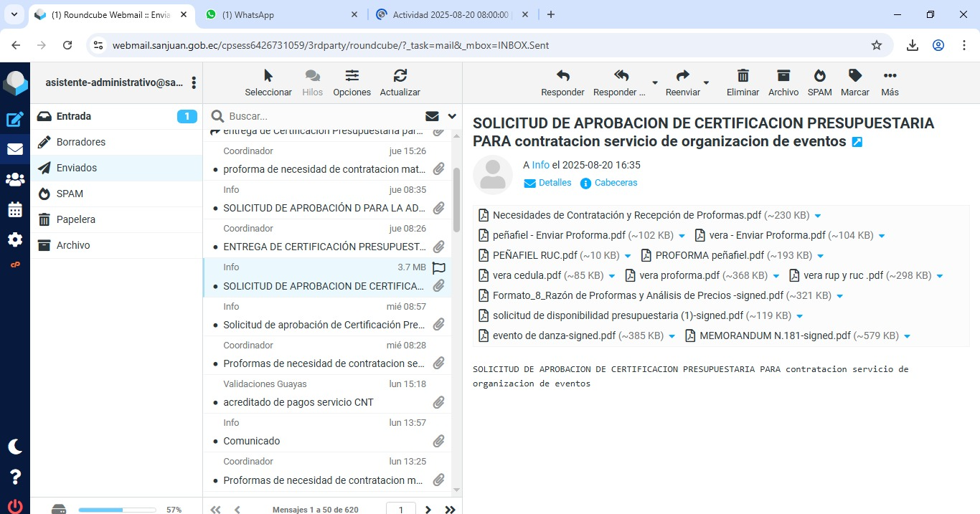Toggle the Seleccionar selection mode

(x=268, y=77)
